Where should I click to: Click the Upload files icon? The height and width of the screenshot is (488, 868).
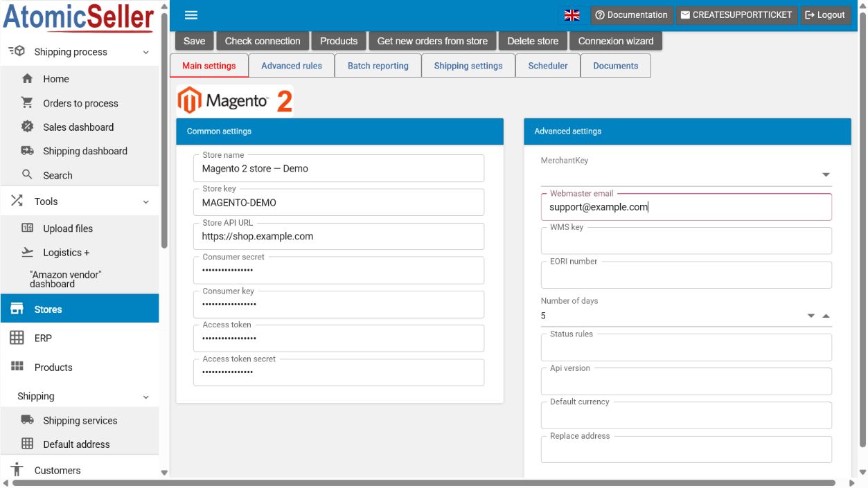(x=28, y=228)
